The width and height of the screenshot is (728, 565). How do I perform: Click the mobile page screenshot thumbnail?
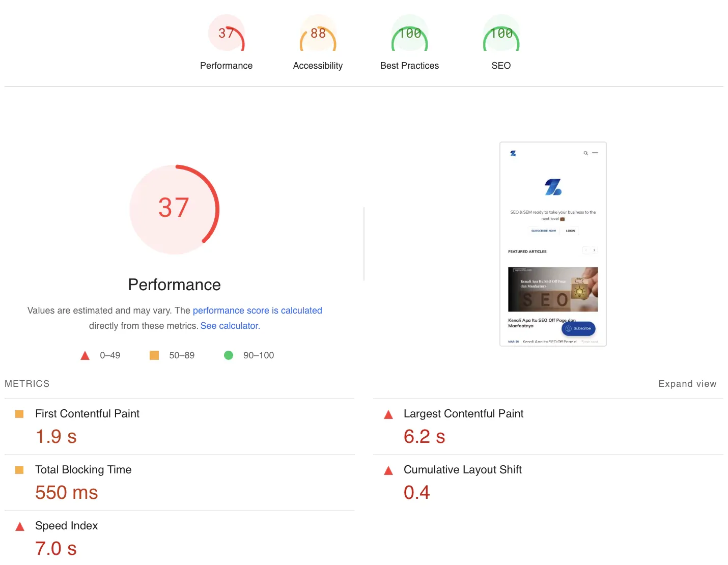553,243
